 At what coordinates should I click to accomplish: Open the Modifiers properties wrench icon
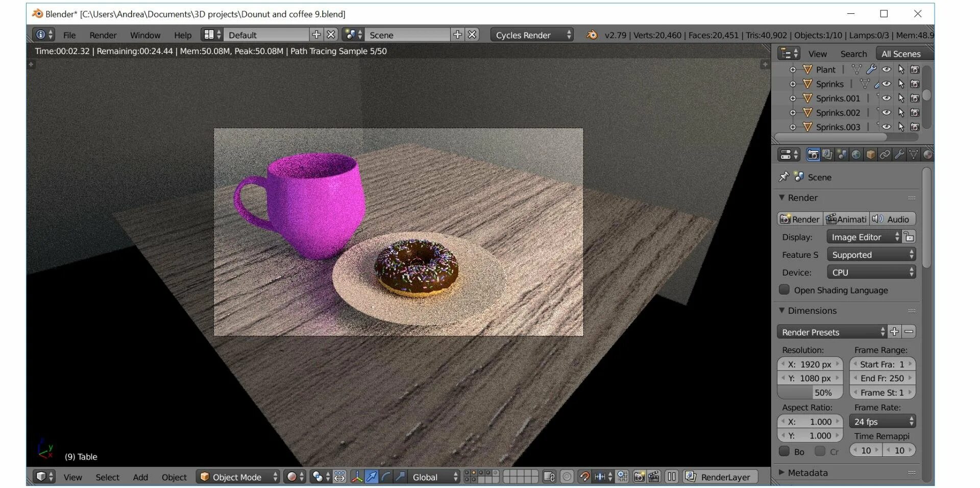899,155
